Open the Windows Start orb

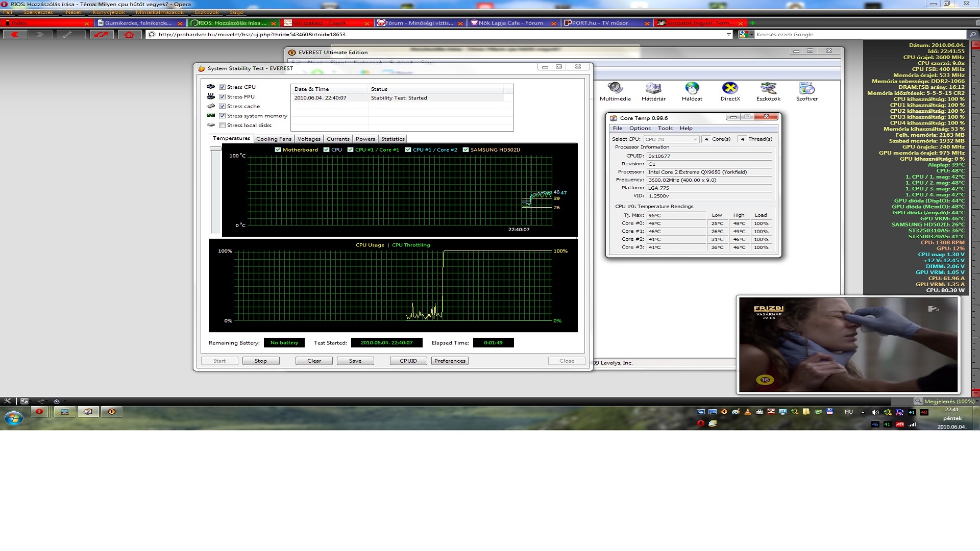click(x=14, y=418)
